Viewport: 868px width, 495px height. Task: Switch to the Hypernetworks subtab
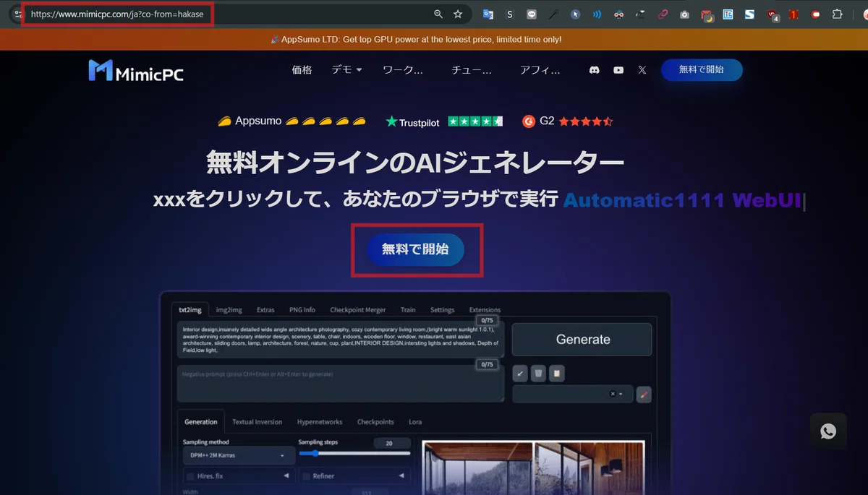pyautogui.click(x=320, y=422)
